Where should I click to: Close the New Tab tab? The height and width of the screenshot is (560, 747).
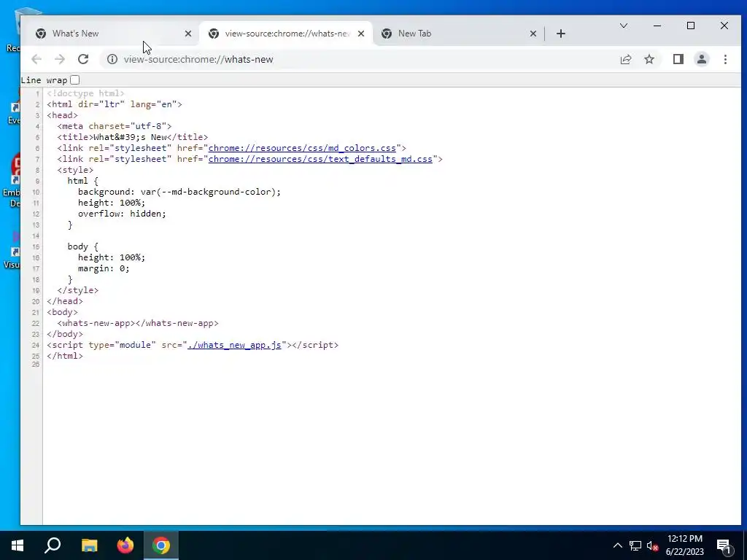(x=533, y=34)
